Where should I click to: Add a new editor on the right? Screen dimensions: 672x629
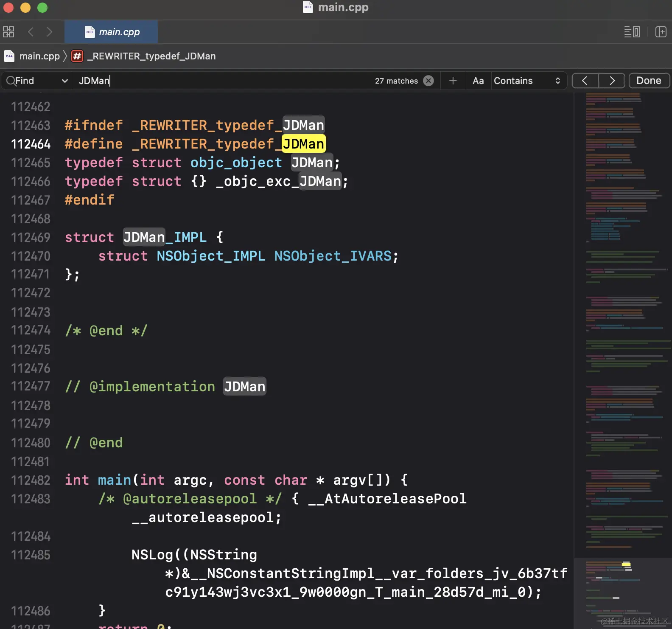tap(661, 32)
